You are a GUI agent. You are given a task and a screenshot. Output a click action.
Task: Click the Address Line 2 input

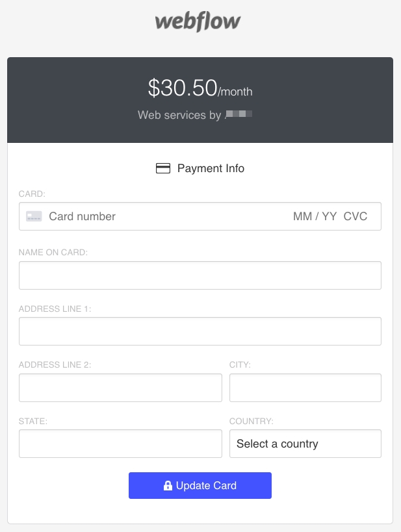pos(120,388)
